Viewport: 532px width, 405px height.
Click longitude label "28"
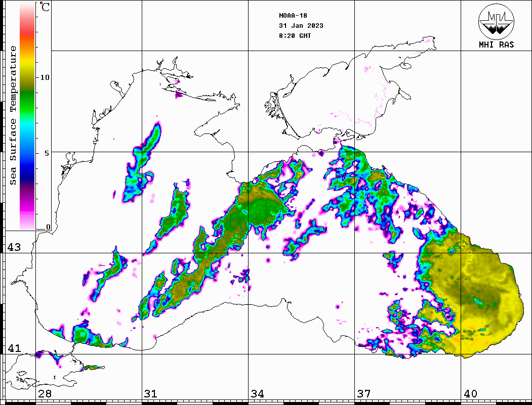pyautogui.click(x=45, y=394)
